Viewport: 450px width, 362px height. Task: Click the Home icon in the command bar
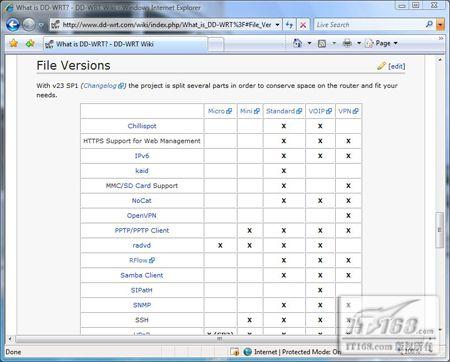pyautogui.click(x=298, y=43)
